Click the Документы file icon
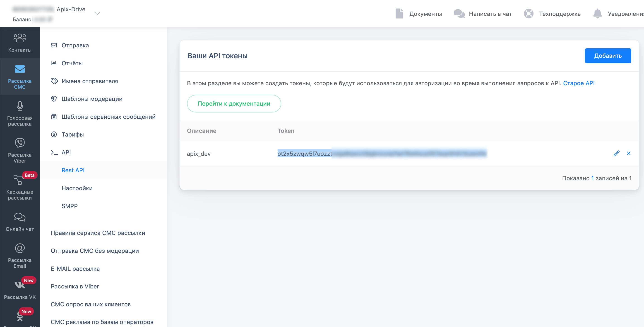 [399, 14]
